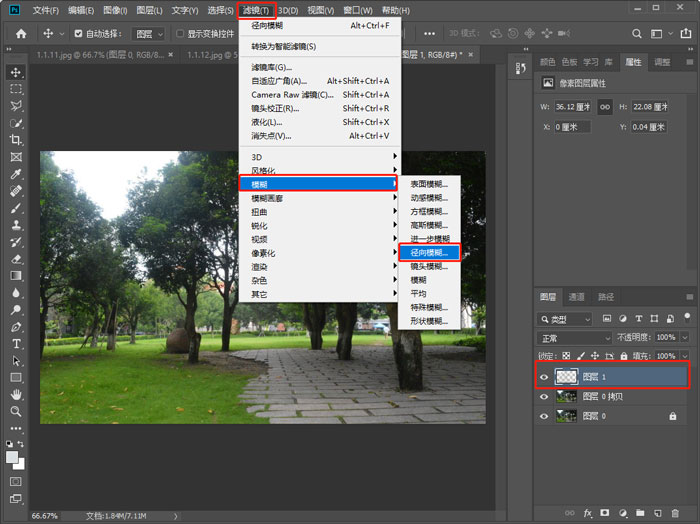Select the Horizontal Type tool
700x524 pixels.
click(x=16, y=344)
